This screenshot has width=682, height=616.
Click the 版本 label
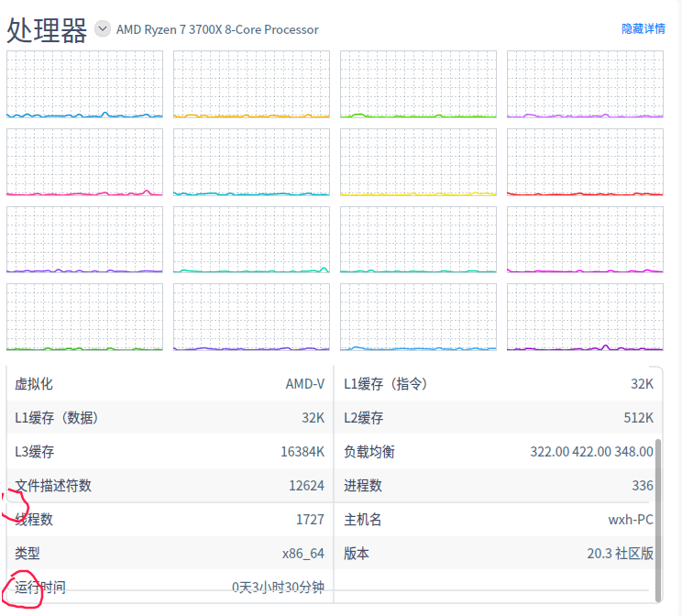point(357,554)
